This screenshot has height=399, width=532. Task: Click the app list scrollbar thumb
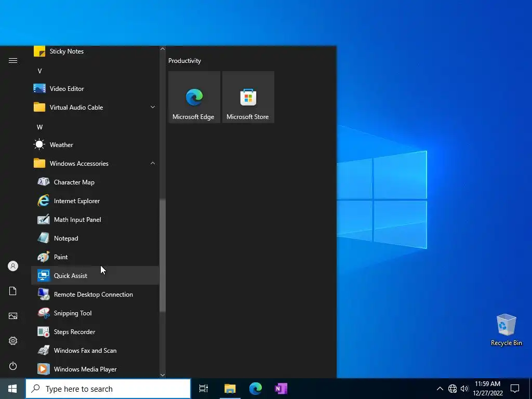coord(163,256)
